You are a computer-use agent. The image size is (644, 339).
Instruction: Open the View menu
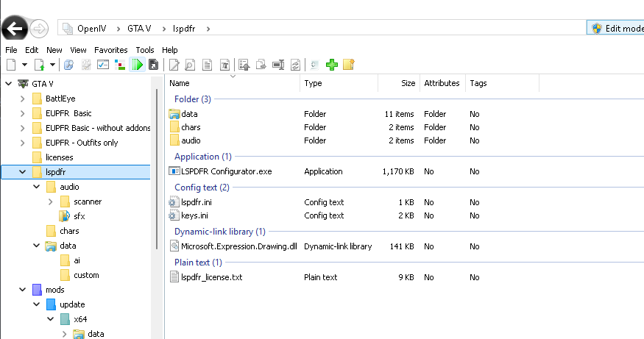point(78,50)
